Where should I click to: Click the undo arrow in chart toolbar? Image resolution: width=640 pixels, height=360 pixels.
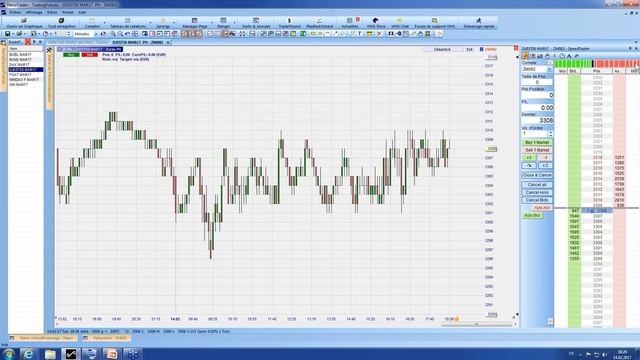click(x=127, y=34)
